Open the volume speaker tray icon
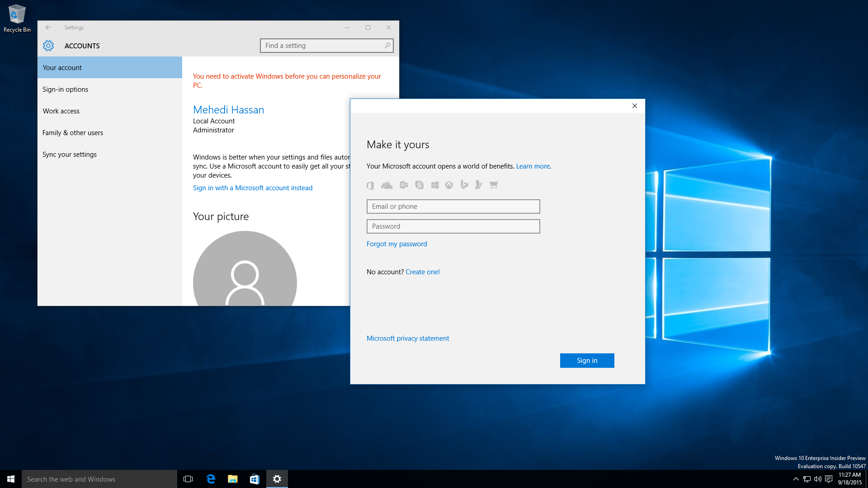This screenshot has width=868, height=488. pos(818,479)
